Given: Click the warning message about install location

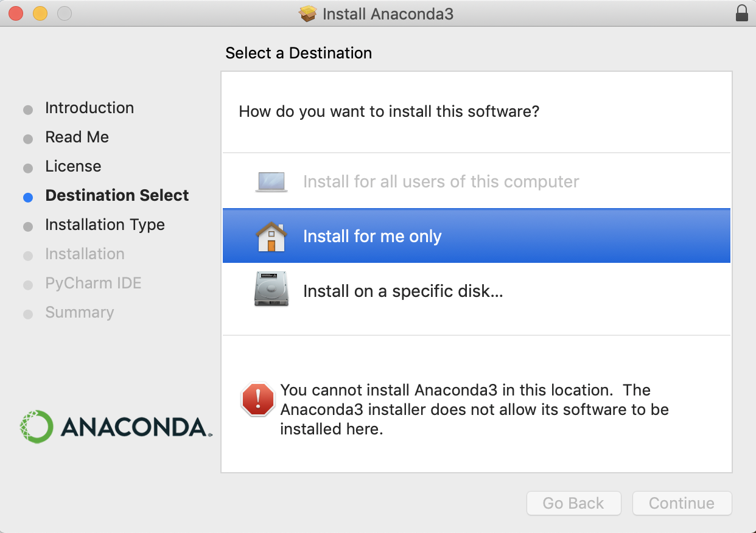Looking at the screenshot, I should (474, 409).
